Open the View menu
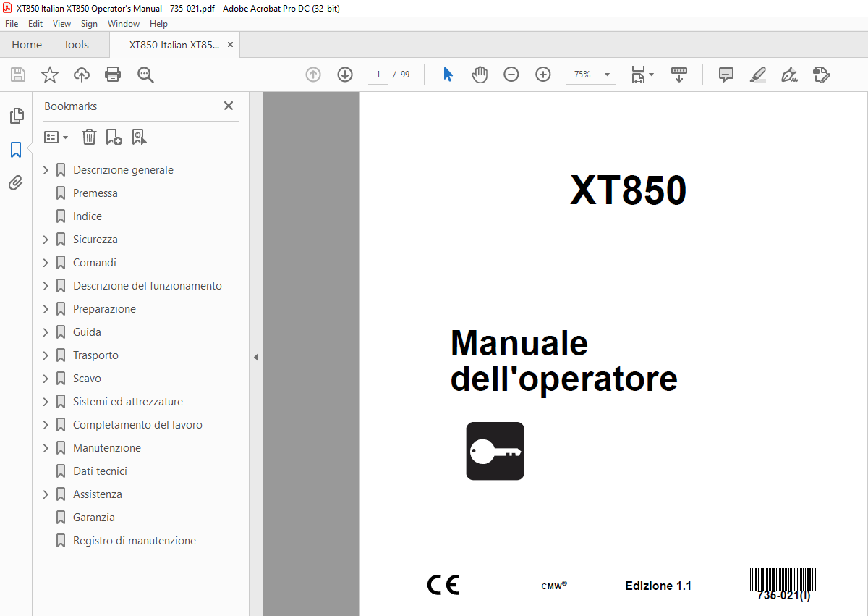868x616 pixels. 61,24
